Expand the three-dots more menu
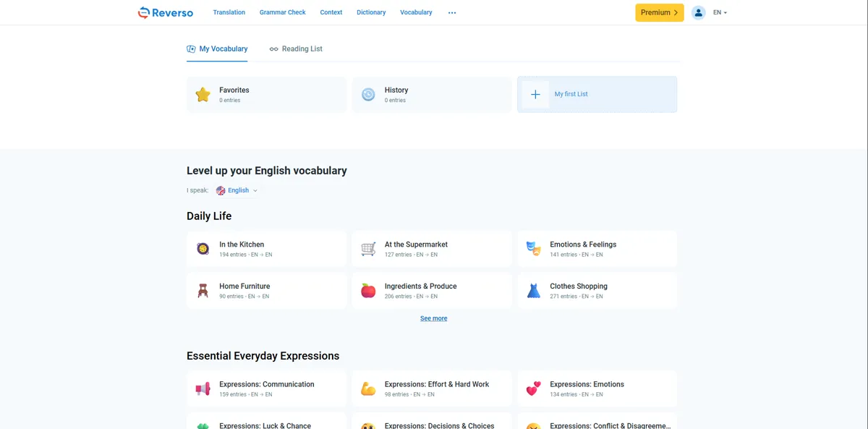Image resolution: width=868 pixels, height=429 pixels. point(452,12)
